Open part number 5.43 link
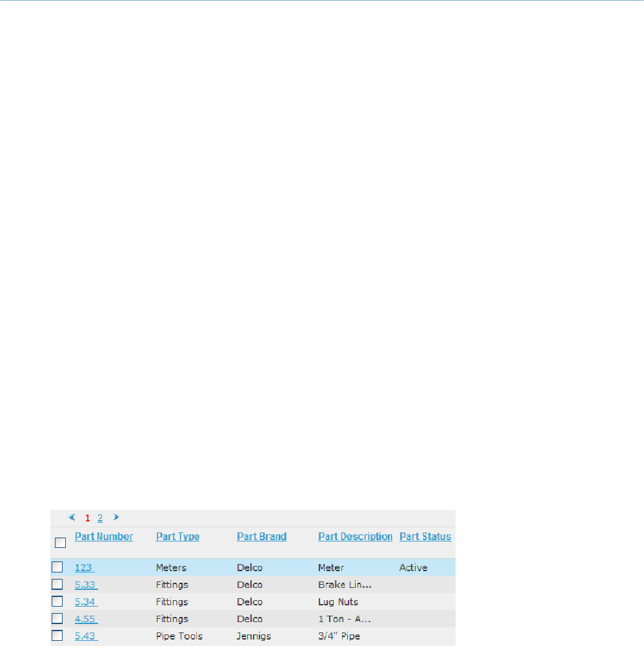Viewport: 644px width, 646px height. point(86,636)
